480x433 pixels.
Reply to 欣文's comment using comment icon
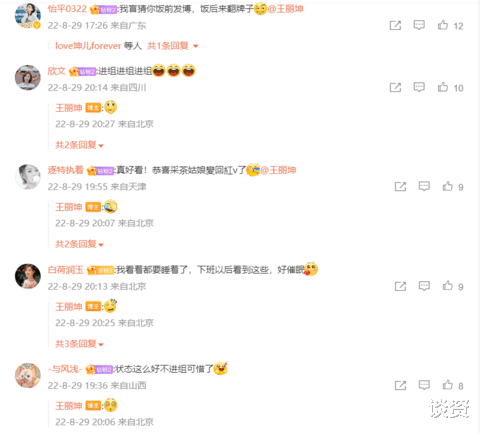419,87
